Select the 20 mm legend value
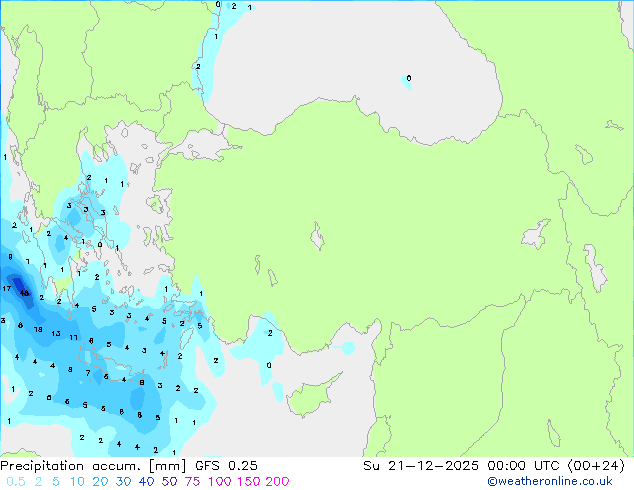 point(100,482)
